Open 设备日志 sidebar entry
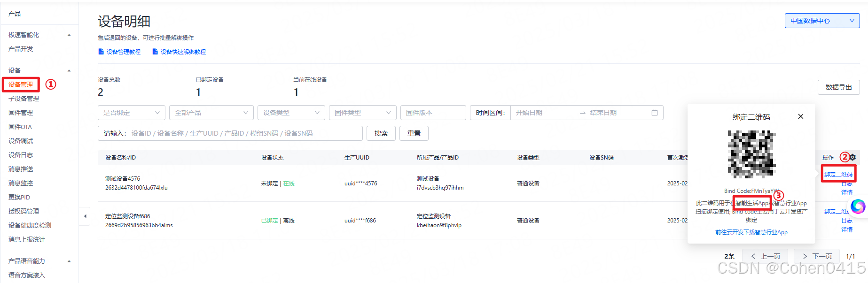Screen dimensions: 868x283 click(x=21, y=155)
